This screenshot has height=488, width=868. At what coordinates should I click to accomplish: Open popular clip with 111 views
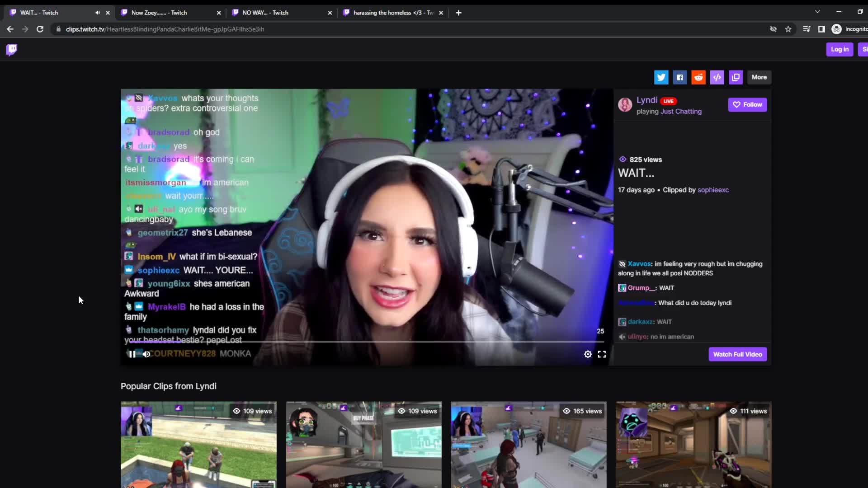693,445
